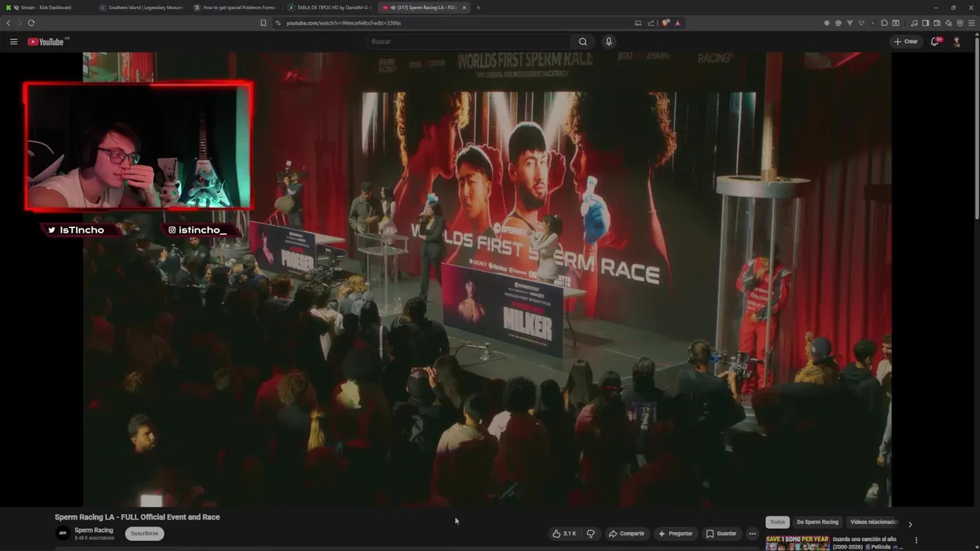980x551 pixels.
Task: Open the browser extensions puzzle icon
Action: pyautogui.click(x=884, y=23)
